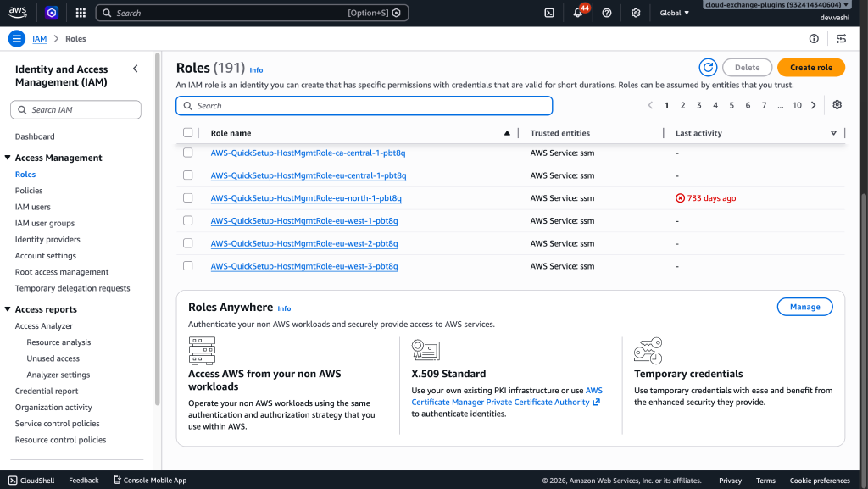The width and height of the screenshot is (868, 489).
Task: Go to next page arrow
Action: (x=813, y=105)
